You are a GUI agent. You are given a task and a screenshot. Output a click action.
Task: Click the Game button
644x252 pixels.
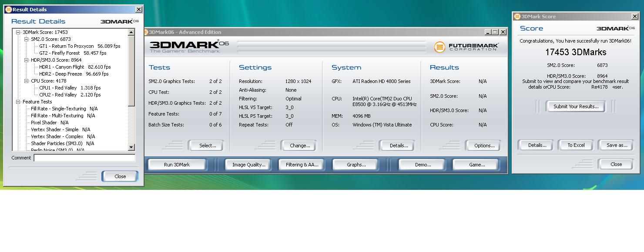[x=477, y=165]
